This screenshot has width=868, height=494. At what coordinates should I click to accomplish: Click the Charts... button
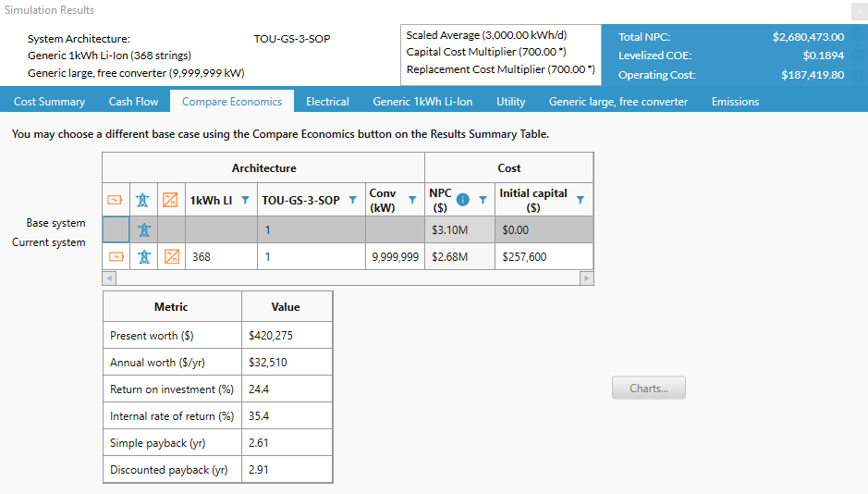649,389
